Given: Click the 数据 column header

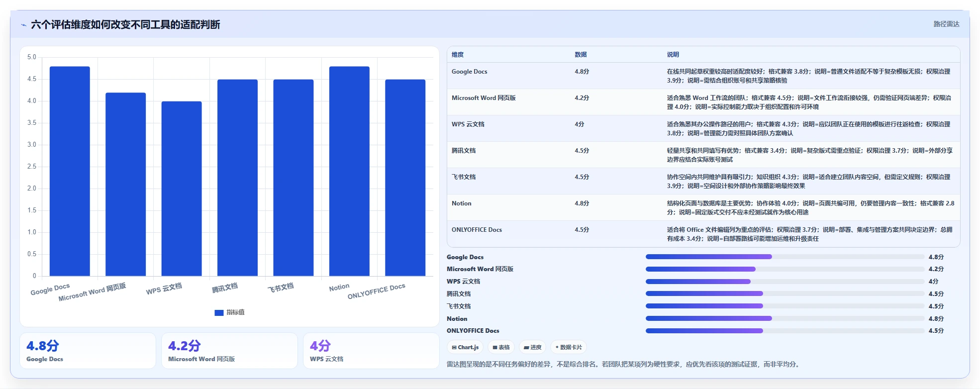Looking at the screenshot, I should [x=581, y=55].
